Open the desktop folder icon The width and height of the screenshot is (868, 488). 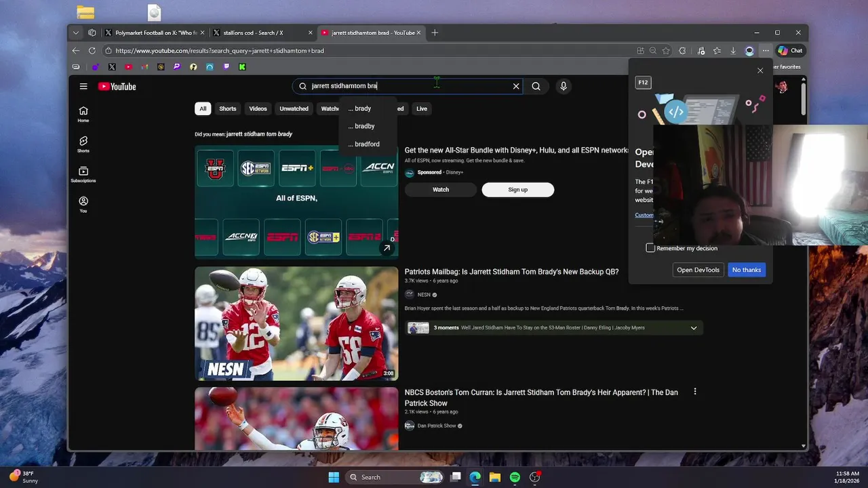(x=85, y=12)
